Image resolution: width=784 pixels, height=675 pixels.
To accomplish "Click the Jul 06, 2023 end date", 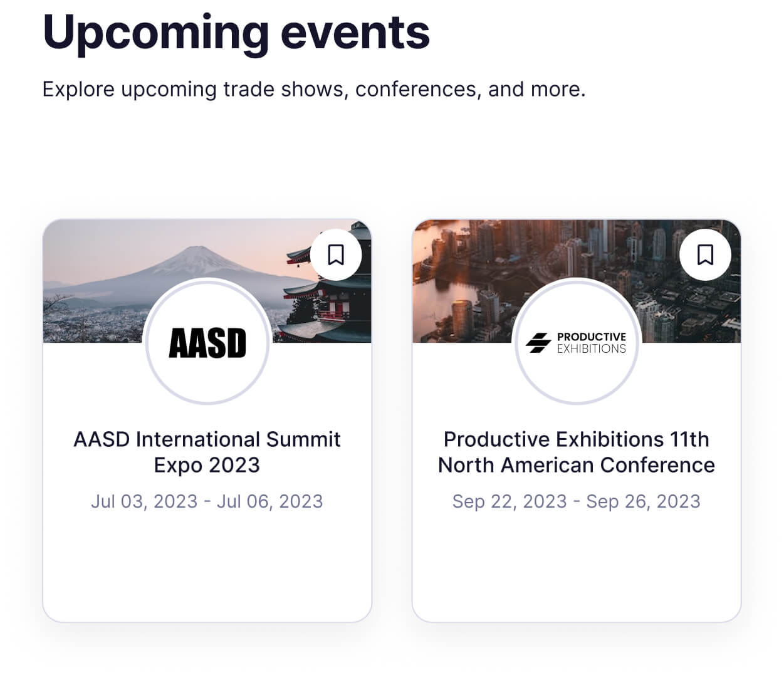I will click(x=269, y=501).
